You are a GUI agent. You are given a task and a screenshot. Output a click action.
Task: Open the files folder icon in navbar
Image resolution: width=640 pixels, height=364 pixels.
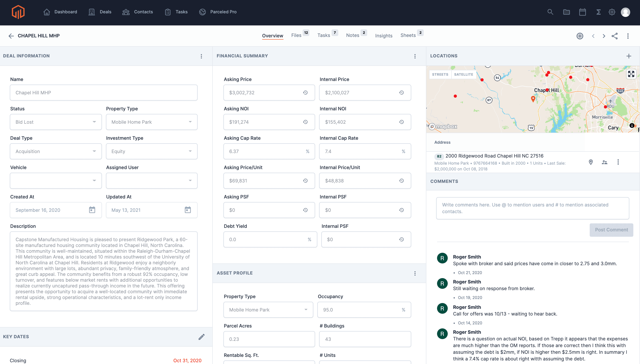point(566,12)
